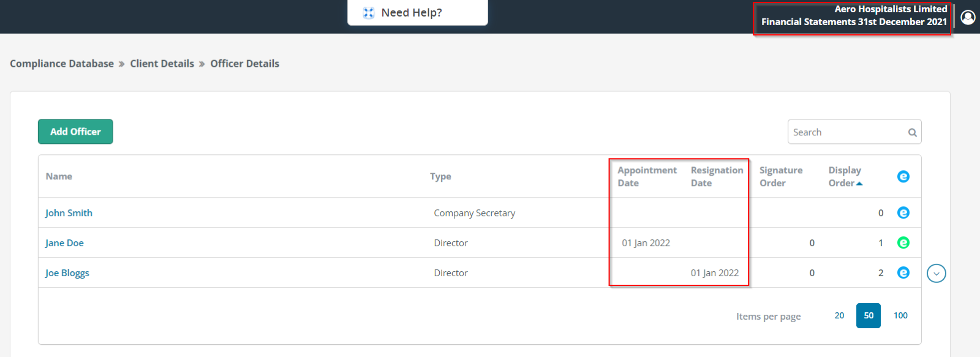Click the blue 'e' icon in table header
The height and width of the screenshot is (357, 980).
(903, 176)
